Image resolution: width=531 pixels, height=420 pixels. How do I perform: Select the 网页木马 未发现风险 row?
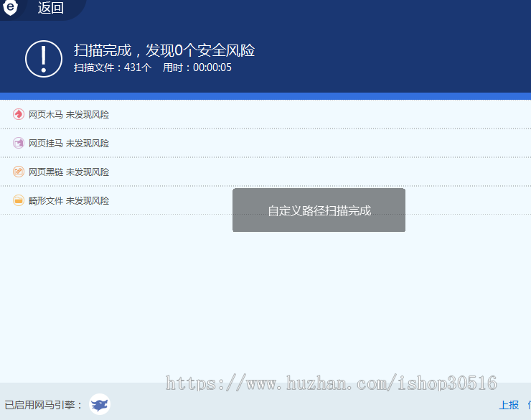tap(265, 114)
